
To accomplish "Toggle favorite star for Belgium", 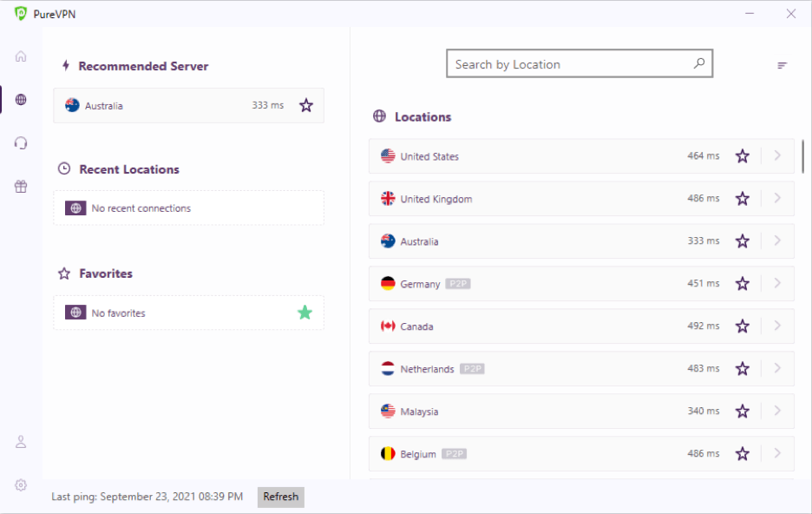I will click(x=743, y=453).
